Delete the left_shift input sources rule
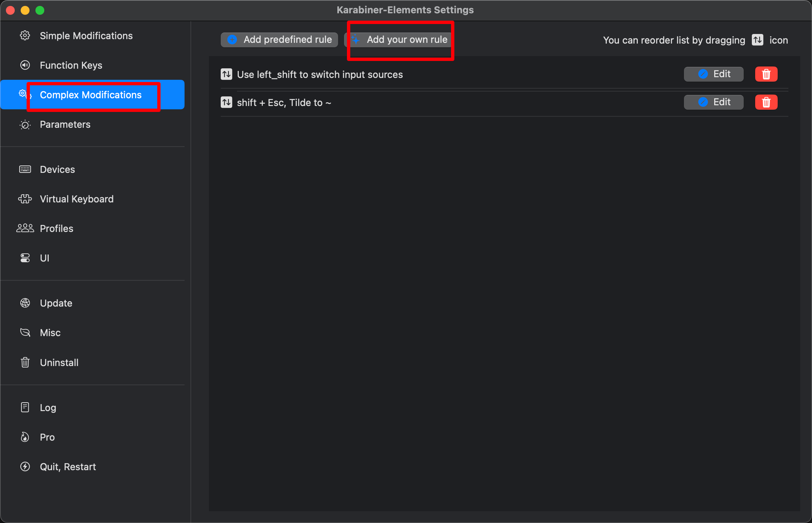This screenshot has width=812, height=523. point(766,74)
